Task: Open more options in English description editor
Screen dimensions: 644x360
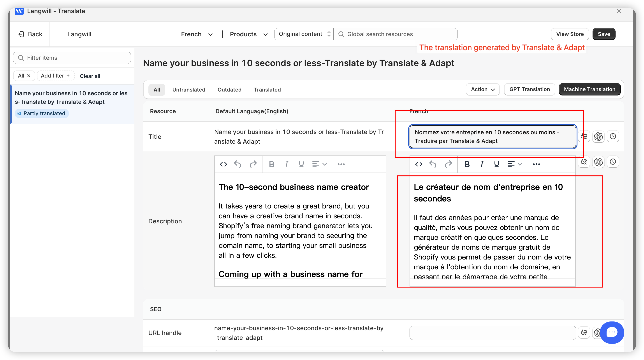Action: (x=341, y=164)
